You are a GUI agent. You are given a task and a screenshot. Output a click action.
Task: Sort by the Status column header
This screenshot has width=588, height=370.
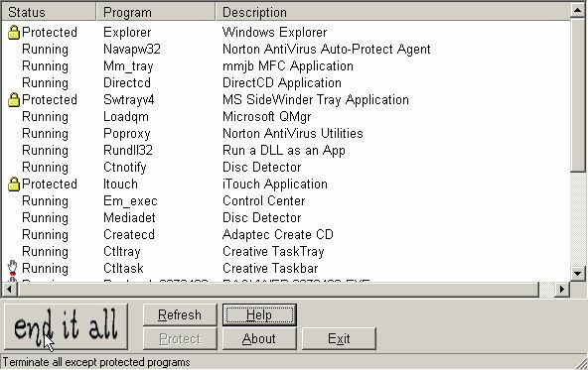click(x=49, y=12)
